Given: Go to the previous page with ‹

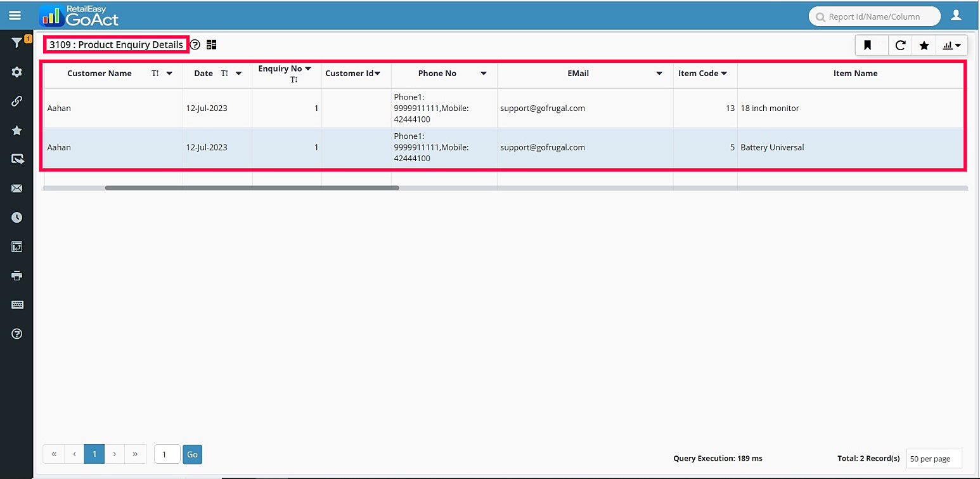Looking at the screenshot, I should tap(75, 454).
